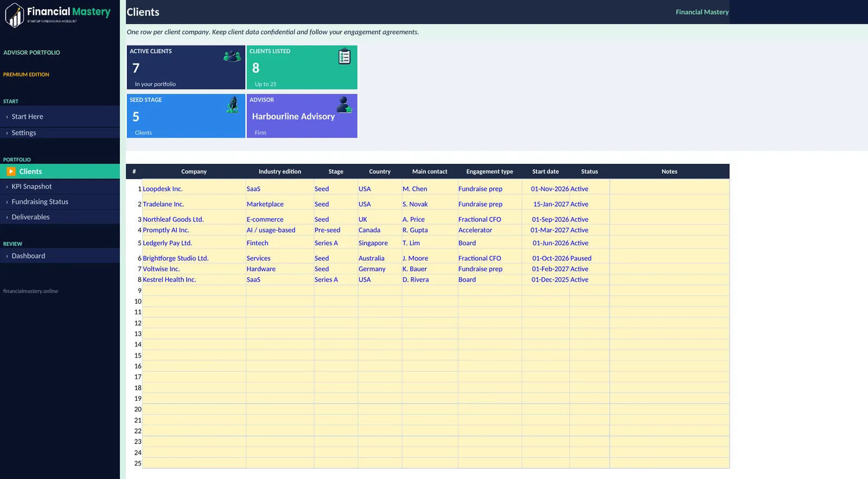Viewport: 868px width, 479px height.
Task: Click the Notes column header
Action: 669,171
